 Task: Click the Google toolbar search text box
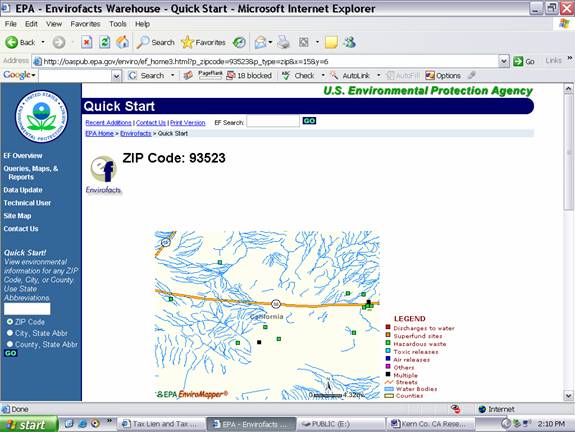click(x=75, y=76)
